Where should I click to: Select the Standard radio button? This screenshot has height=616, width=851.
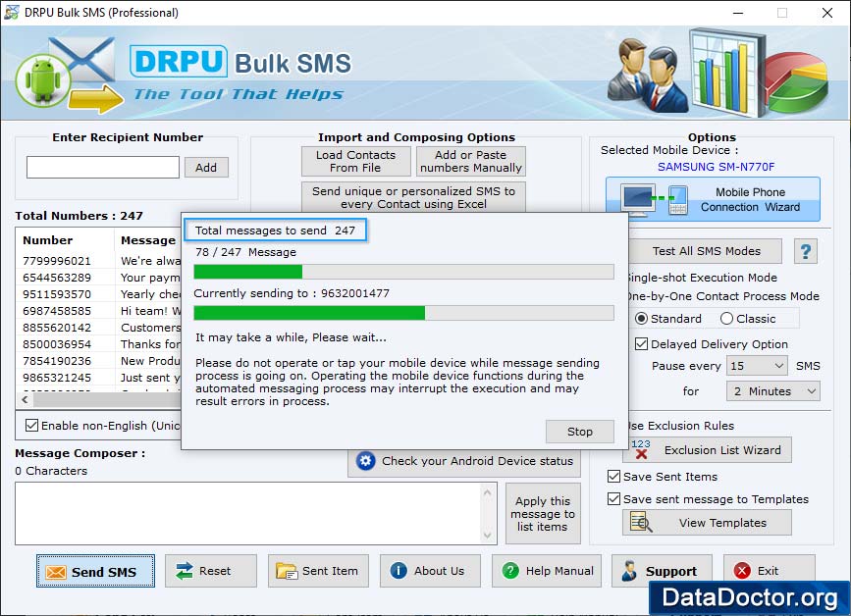point(641,319)
